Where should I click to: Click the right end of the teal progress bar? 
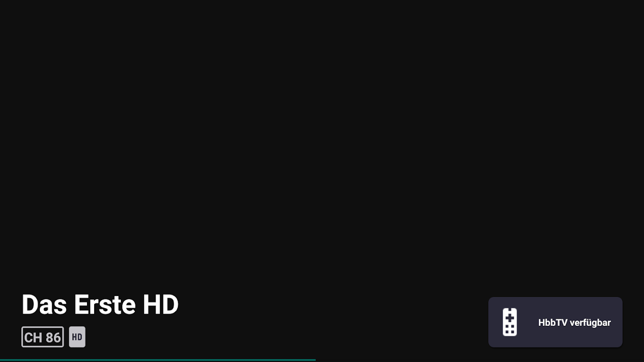[x=314, y=360]
